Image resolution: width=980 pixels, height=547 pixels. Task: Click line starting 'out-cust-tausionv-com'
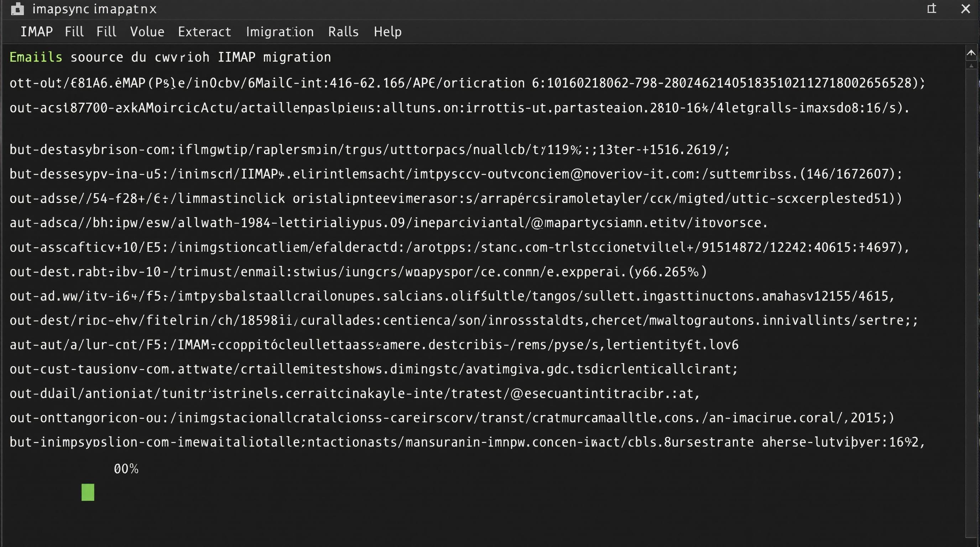point(374,369)
